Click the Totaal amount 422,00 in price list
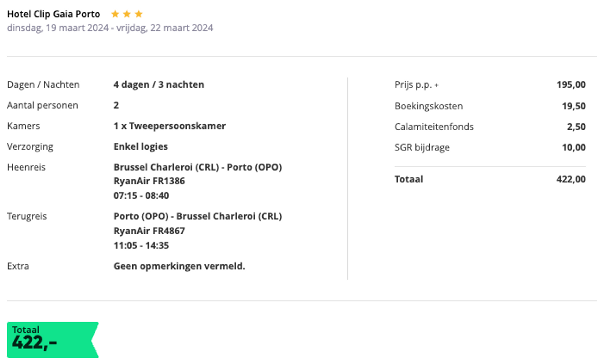The width and height of the screenshot is (597, 364). tap(571, 179)
